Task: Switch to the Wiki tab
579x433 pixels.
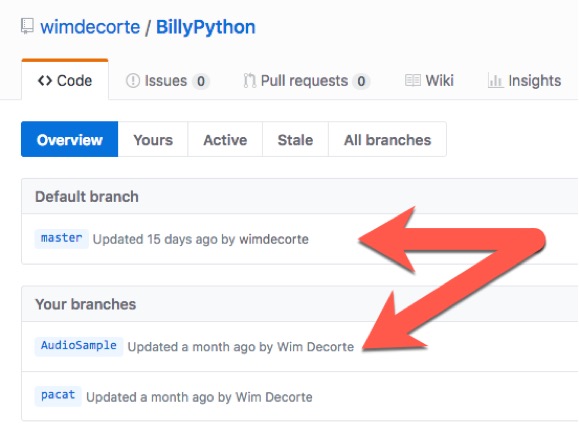Action: click(x=429, y=80)
